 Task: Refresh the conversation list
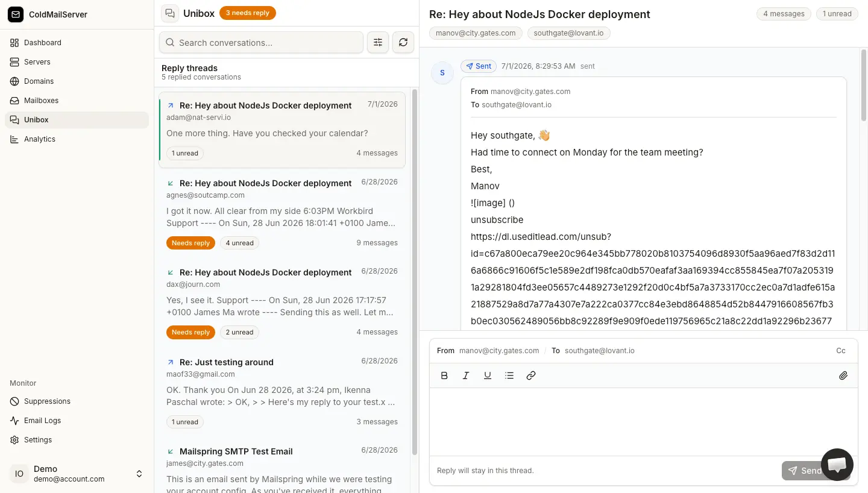[x=403, y=43]
